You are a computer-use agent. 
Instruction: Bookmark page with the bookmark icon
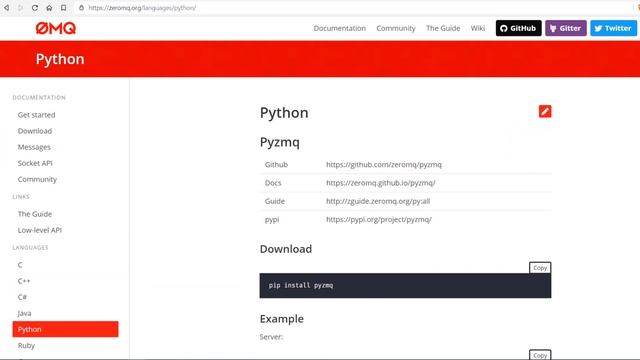63,8
